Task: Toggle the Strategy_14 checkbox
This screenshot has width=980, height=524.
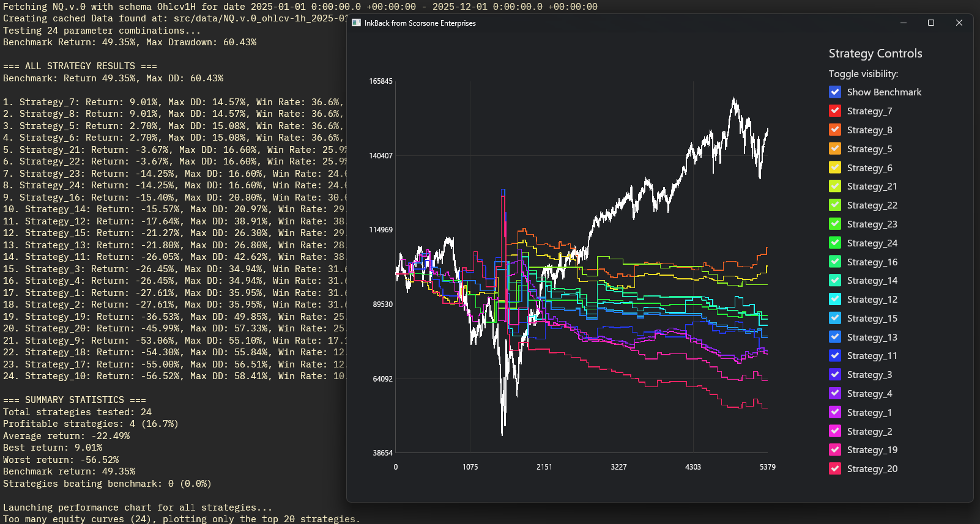Action: pyautogui.click(x=835, y=280)
